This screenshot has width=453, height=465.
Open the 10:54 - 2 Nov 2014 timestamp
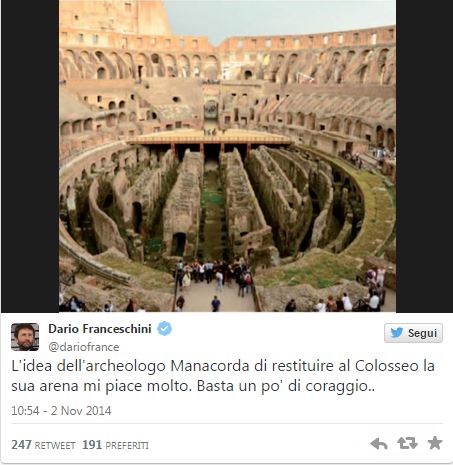tap(61, 410)
